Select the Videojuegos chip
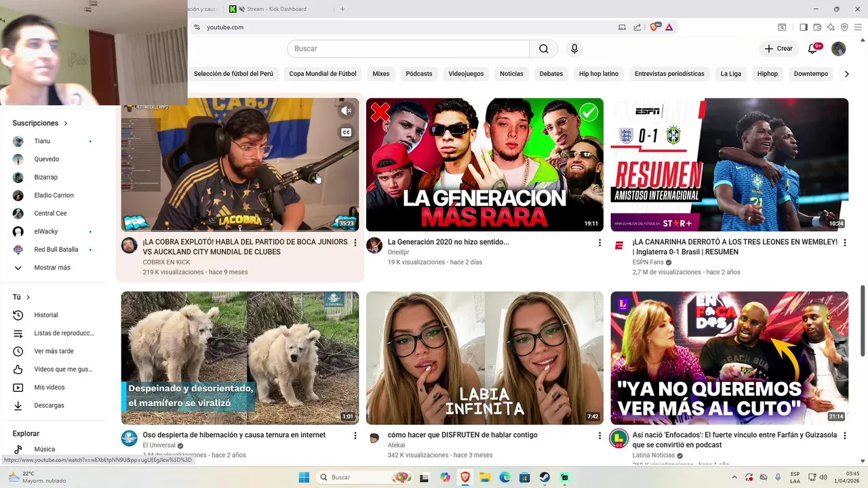 coord(466,74)
